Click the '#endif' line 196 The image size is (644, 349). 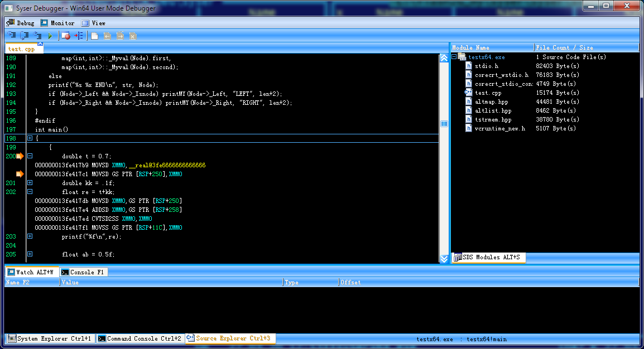click(45, 120)
